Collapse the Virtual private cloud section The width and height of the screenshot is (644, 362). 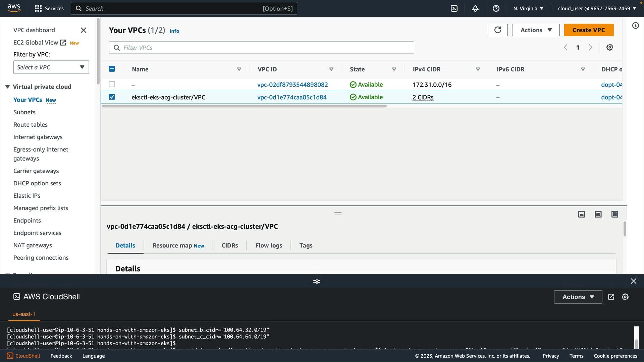[x=7, y=87]
